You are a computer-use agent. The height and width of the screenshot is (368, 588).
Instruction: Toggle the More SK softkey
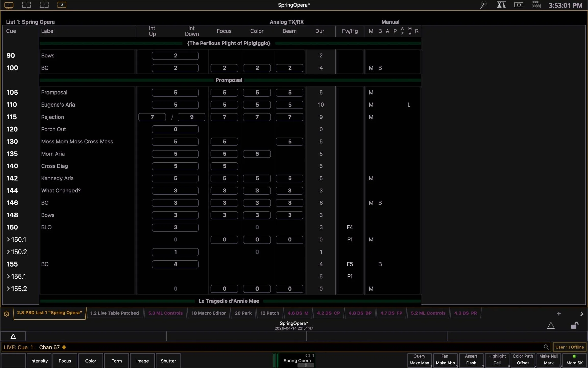pos(574,360)
